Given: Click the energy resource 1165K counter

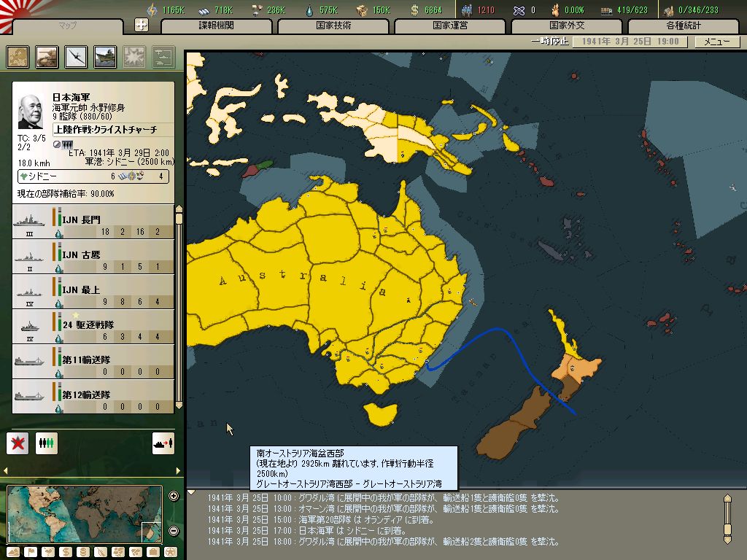Looking at the screenshot, I should click(166, 9).
